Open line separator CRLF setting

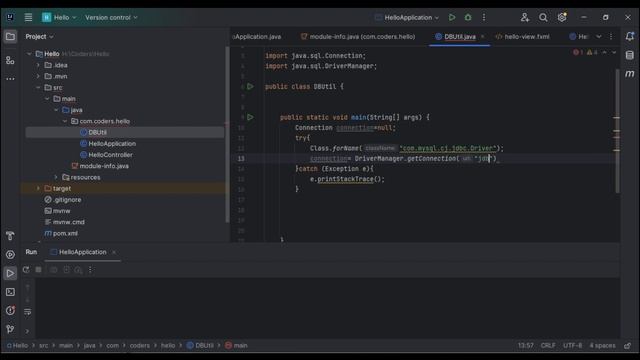pyautogui.click(x=548, y=346)
